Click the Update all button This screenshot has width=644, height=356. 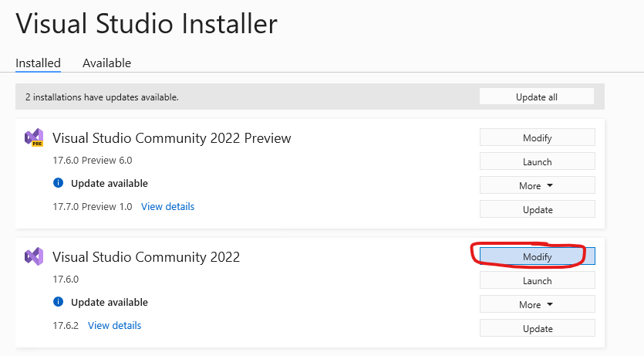click(x=536, y=97)
